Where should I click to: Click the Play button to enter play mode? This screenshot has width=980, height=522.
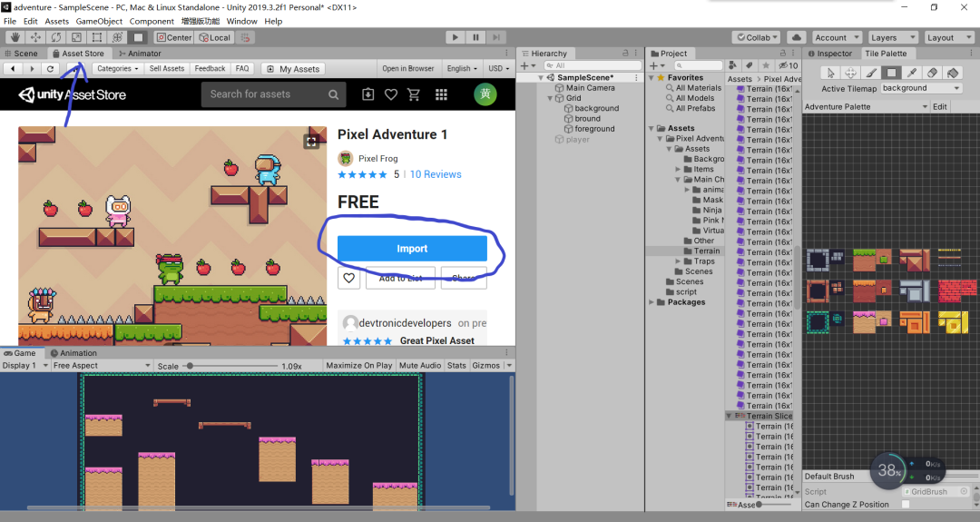(455, 37)
